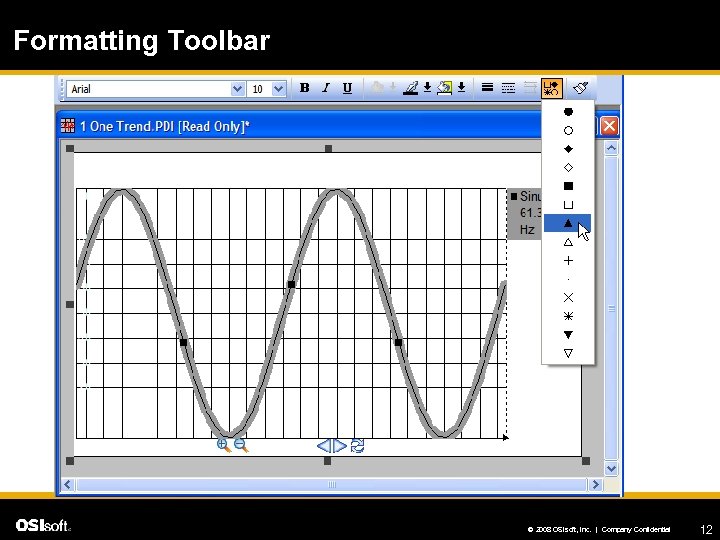720x540 pixels.
Task: Toggle Bold formatting
Action: click(304, 88)
